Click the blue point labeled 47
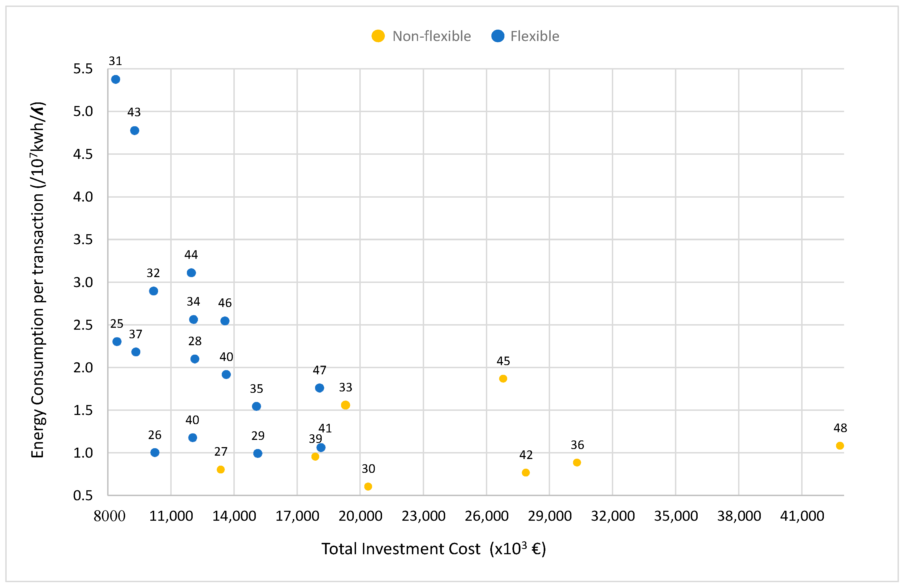This screenshot has height=588, width=905. 319,388
